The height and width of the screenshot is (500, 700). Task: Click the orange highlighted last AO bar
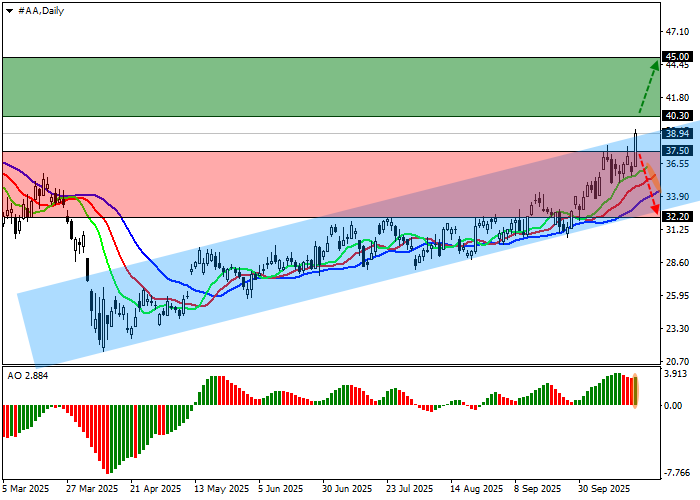click(x=635, y=390)
